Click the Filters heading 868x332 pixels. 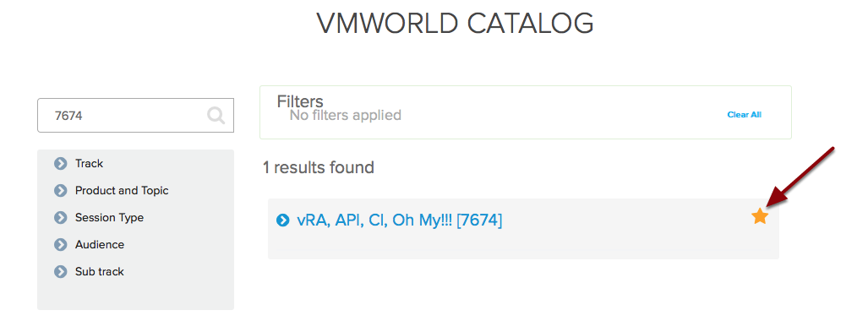pos(300,101)
